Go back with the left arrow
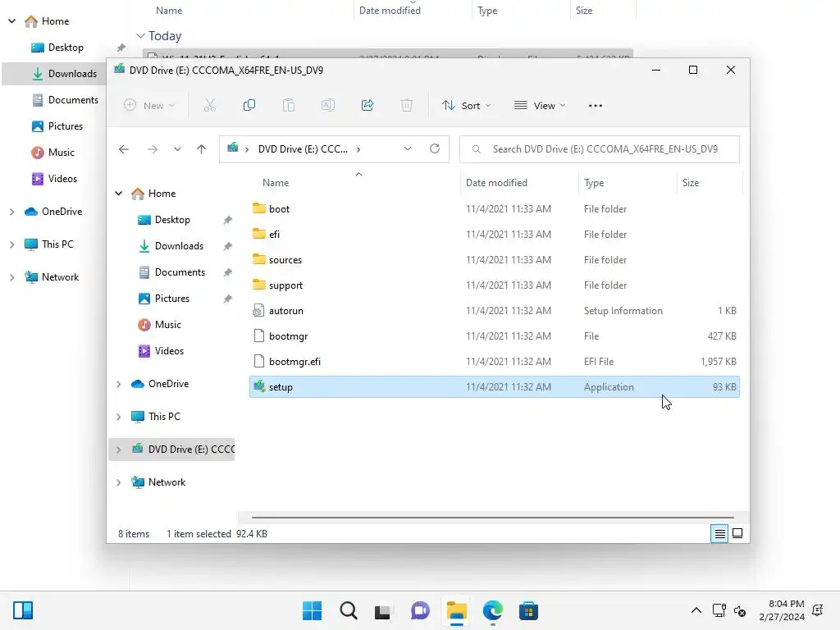Screen dimensions: 840x630 coord(124,149)
